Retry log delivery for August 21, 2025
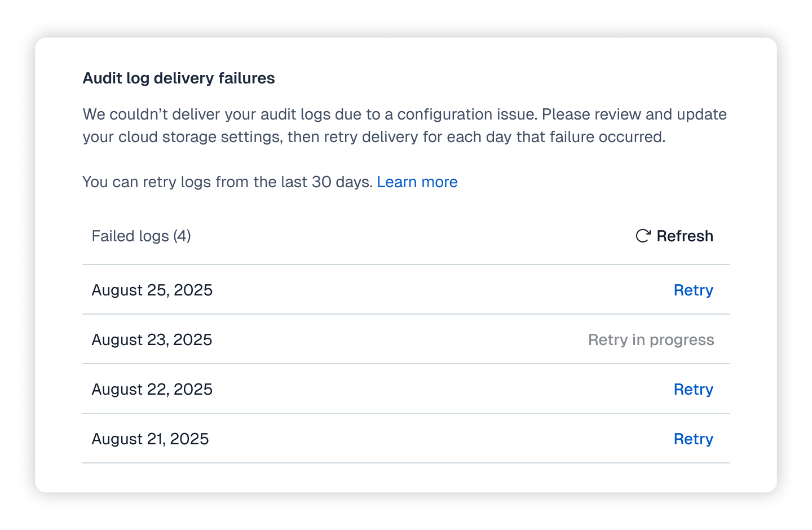Viewport: 812px width, 530px height. (x=693, y=439)
